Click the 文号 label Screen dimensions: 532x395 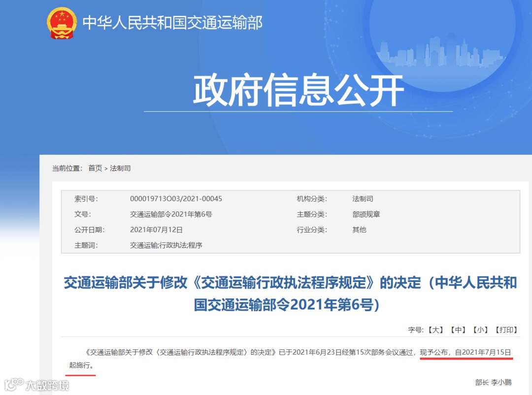click(82, 215)
